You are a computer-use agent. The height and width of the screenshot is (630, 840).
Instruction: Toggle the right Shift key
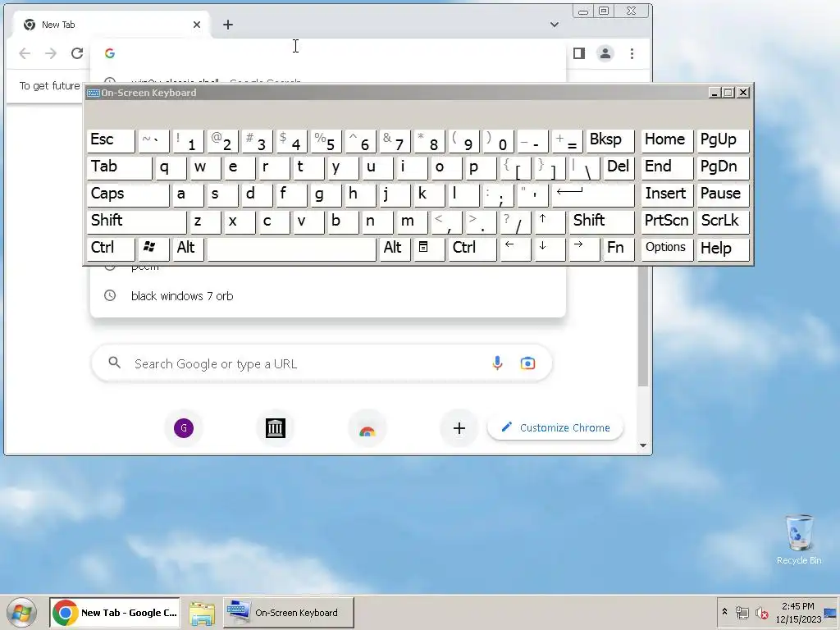(601, 221)
